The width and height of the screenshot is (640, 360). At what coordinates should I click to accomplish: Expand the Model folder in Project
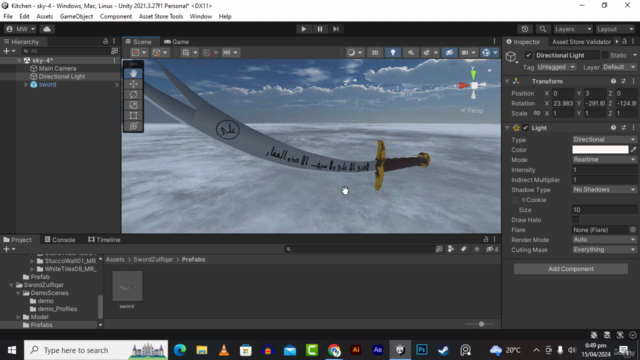point(18,317)
